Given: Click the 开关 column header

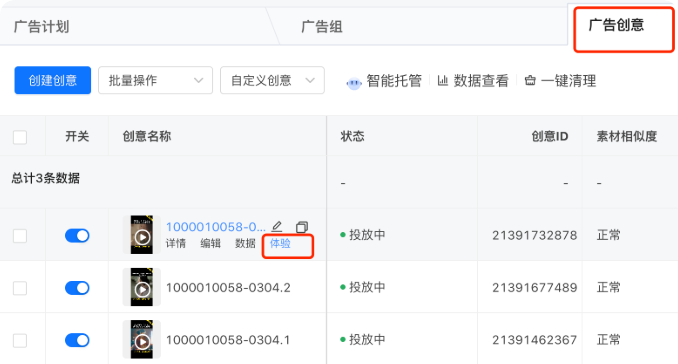Looking at the screenshot, I should [77, 137].
